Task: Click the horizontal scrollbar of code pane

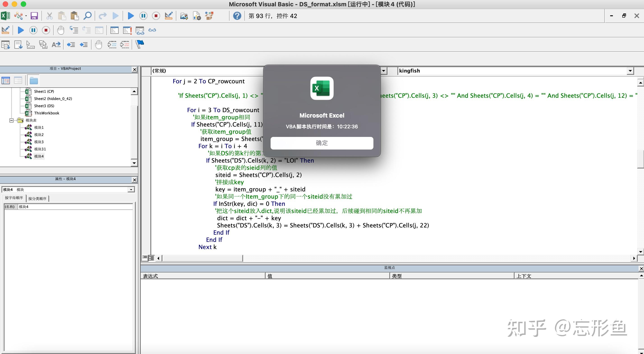Action: tap(202, 258)
